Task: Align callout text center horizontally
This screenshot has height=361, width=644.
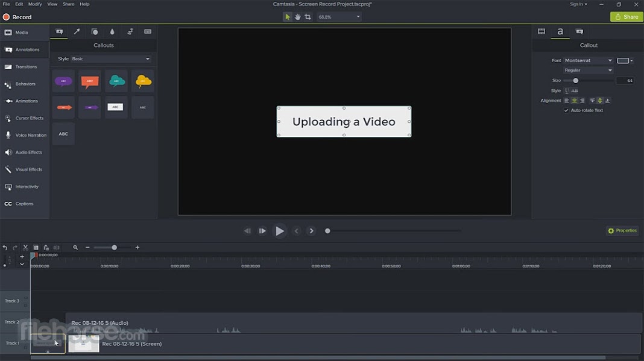Action: coord(574,101)
